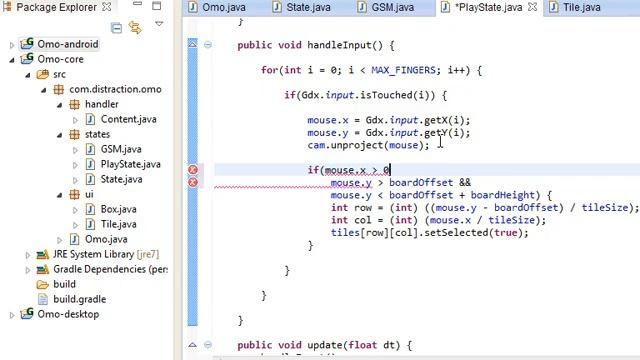Click override indicator beside update method
The height and width of the screenshot is (360, 640).
click(x=193, y=345)
